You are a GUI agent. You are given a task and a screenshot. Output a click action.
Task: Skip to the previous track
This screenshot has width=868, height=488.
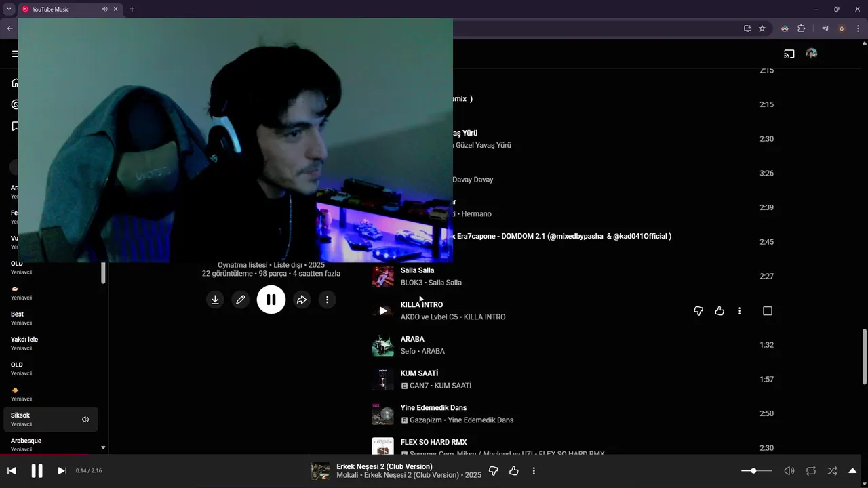pos(12,471)
